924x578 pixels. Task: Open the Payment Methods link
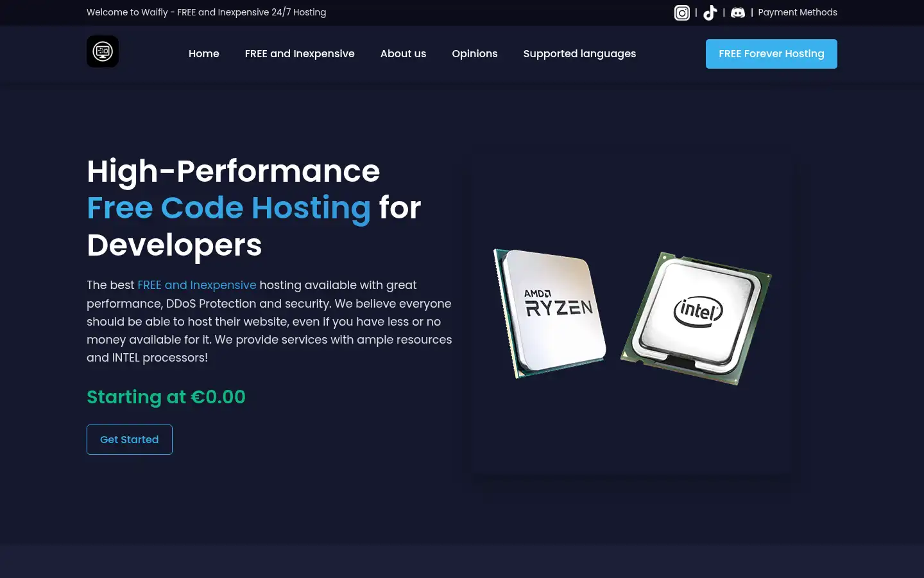(798, 12)
